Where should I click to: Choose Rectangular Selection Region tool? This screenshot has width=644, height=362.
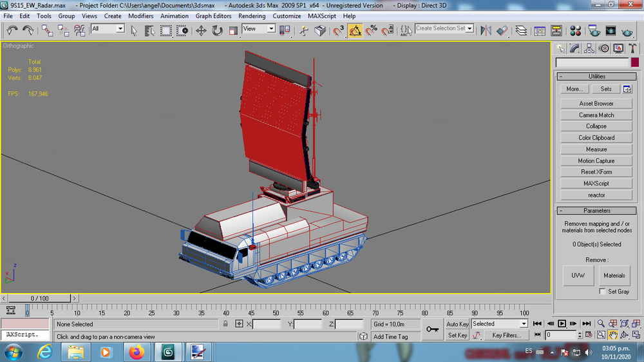coord(166,30)
